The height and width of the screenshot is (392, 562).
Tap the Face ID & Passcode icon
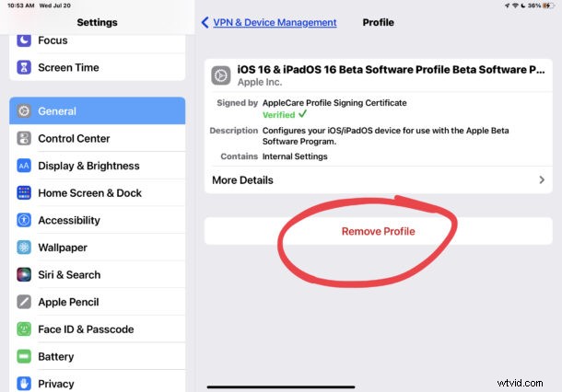coord(24,329)
